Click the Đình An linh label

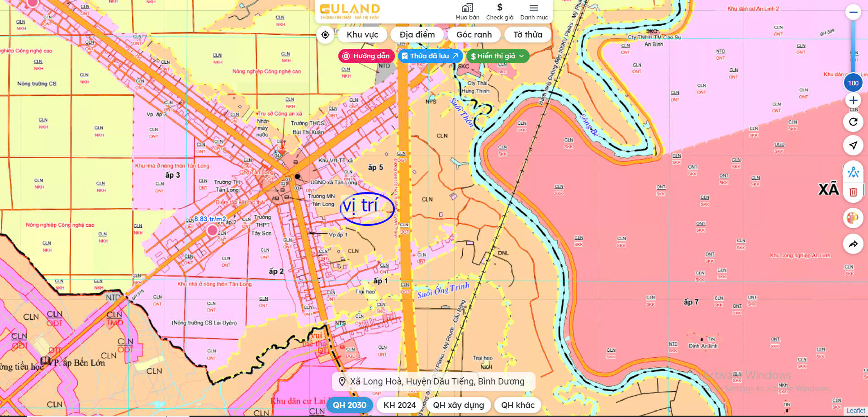(x=703, y=346)
